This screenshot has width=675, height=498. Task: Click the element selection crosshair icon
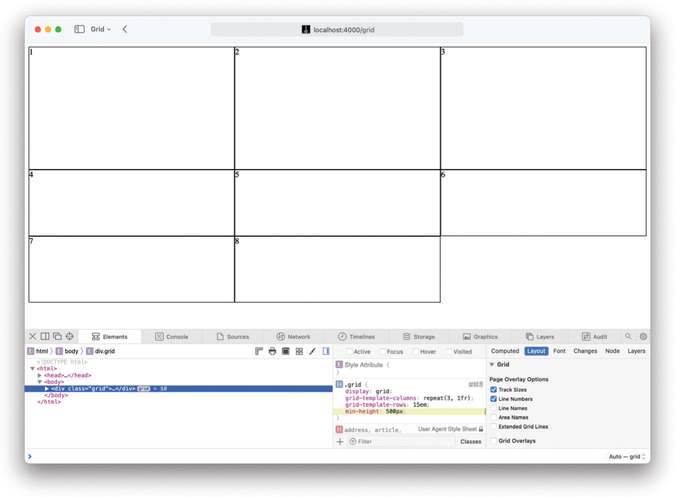point(70,337)
